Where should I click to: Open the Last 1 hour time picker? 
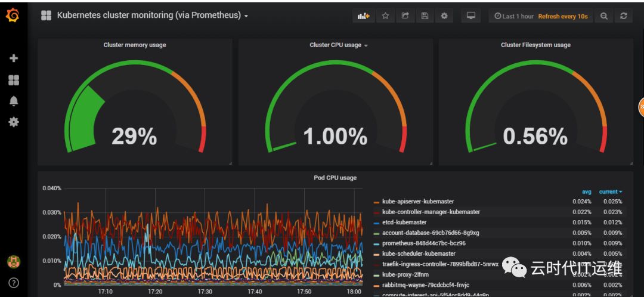[x=514, y=17]
